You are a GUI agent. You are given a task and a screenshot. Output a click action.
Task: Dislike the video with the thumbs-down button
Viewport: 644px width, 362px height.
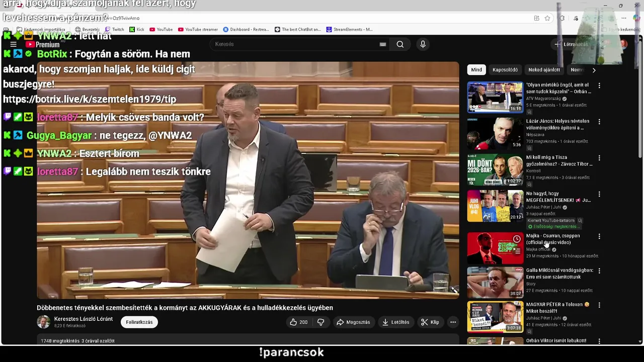coord(320,322)
